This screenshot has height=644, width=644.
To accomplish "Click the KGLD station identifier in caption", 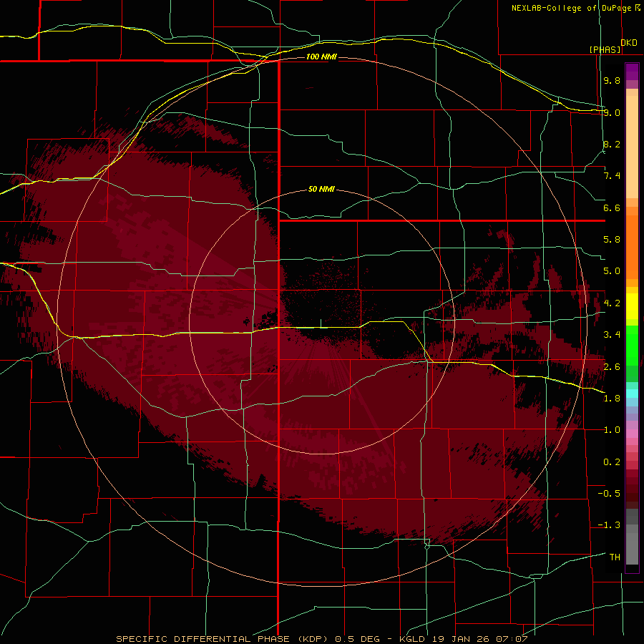I will 412,639.
